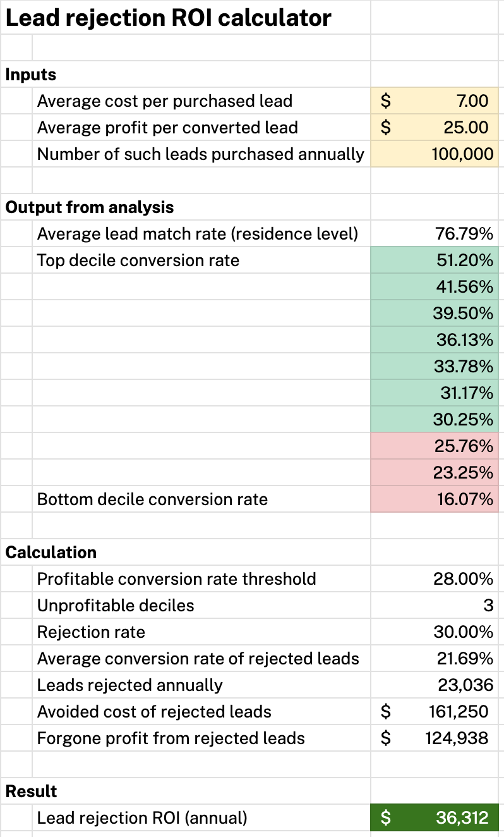Click the 28.00% profitable threshold value
The image size is (504, 837).
click(x=435, y=579)
